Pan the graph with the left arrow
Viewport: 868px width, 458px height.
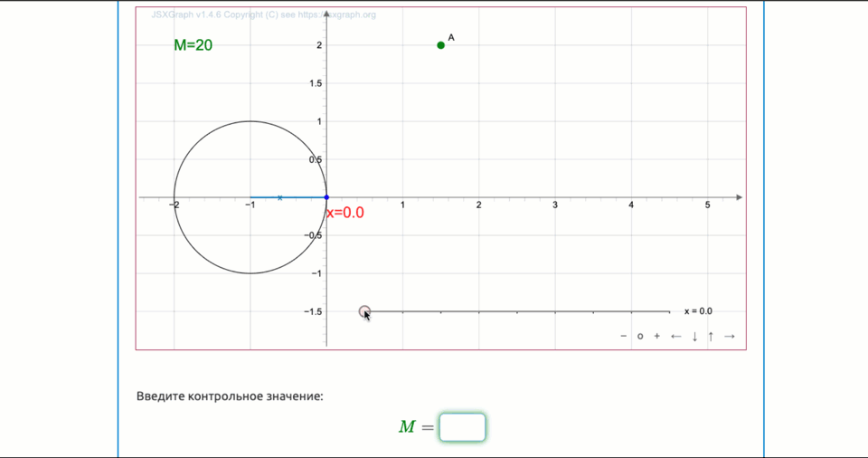coord(675,337)
